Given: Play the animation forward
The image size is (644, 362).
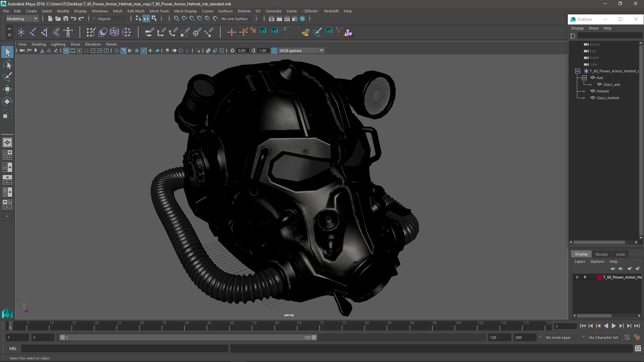Looking at the screenshot, I should (613, 326).
